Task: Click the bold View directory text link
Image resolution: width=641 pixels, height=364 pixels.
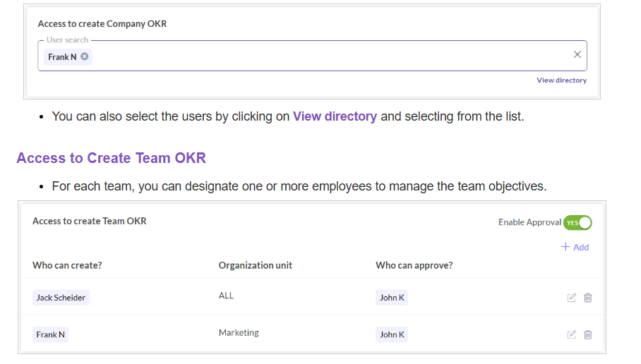Action: pyautogui.click(x=335, y=116)
